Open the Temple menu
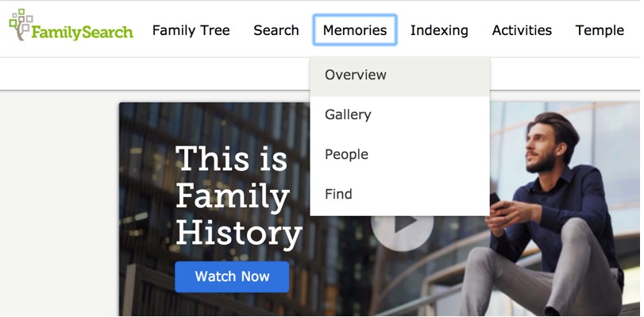 point(600,30)
